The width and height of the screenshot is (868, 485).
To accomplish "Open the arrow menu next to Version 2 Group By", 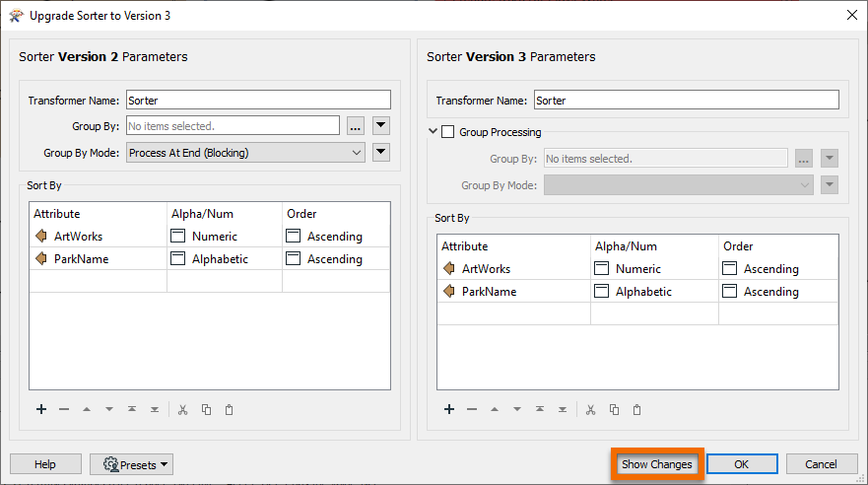I will [x=381, y=126].
